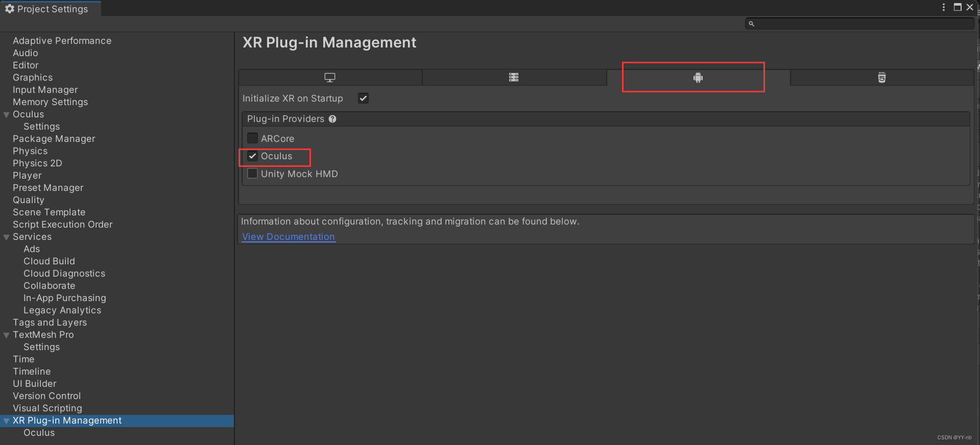
Task: Open Quality settings
Action: (29, 200)
